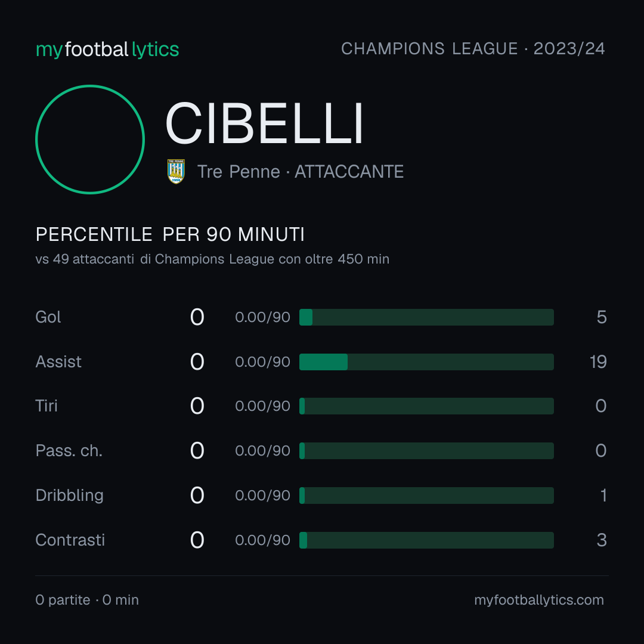Click the 0 partite · 0 min footer text
Image resolution: width=644 pixels, height=644 pixels.
click(87, 600)
